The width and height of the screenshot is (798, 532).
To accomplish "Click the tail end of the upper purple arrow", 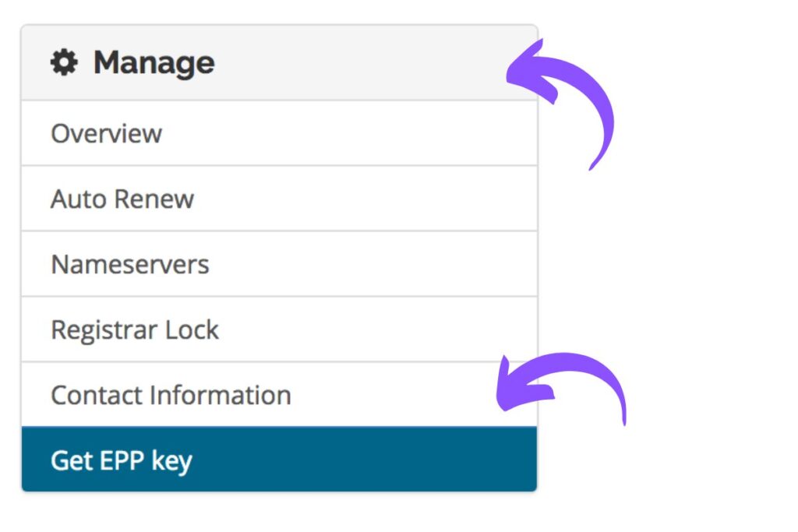I will click(x=595, y=164).
